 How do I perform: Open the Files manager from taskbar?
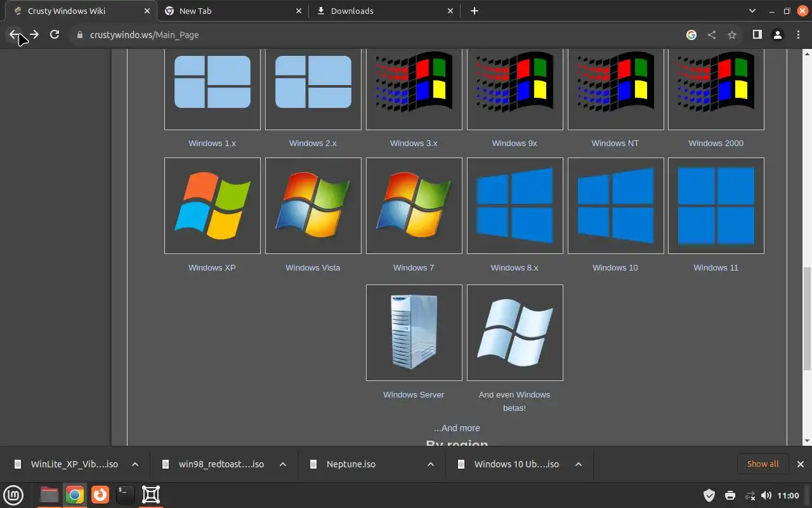click(x=49, y=495)
